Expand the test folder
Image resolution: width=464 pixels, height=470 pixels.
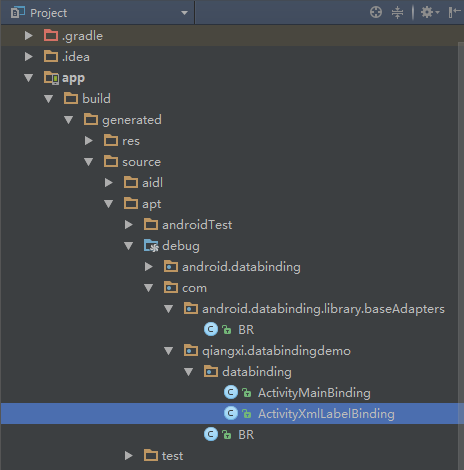(129, 456)
